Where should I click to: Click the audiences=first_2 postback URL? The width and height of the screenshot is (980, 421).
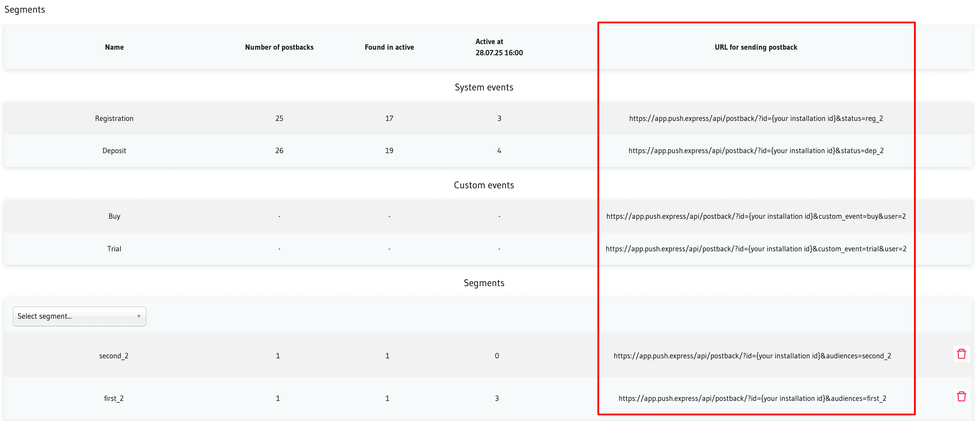[x=752, y=398]
